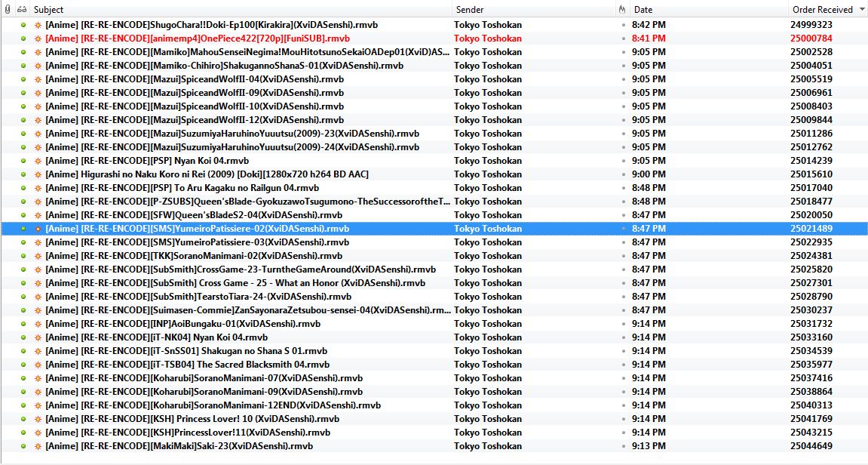
Task: Select message [KSH] Princess Lover! 10
Action: (192, 419)
